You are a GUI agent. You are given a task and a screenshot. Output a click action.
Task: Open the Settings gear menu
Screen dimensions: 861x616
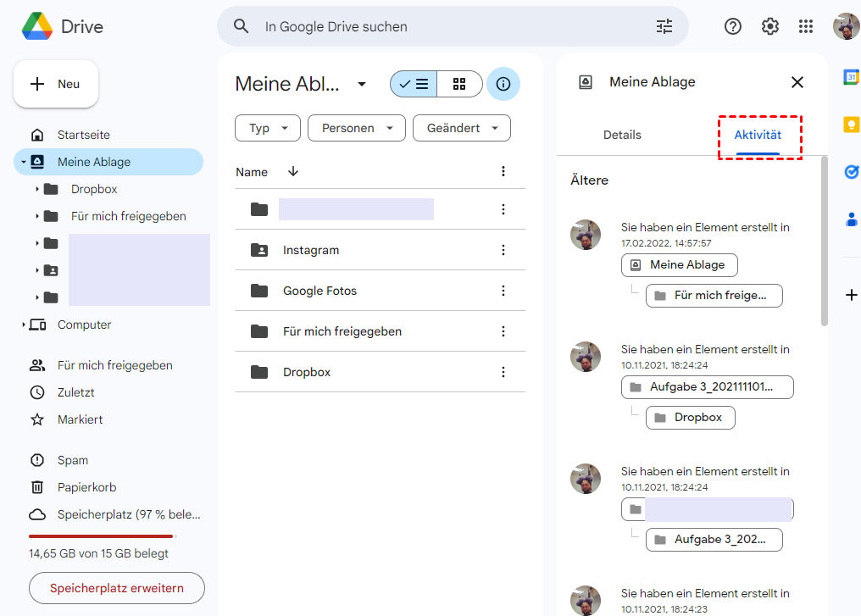pyautogui.click(x=769, y=26)
